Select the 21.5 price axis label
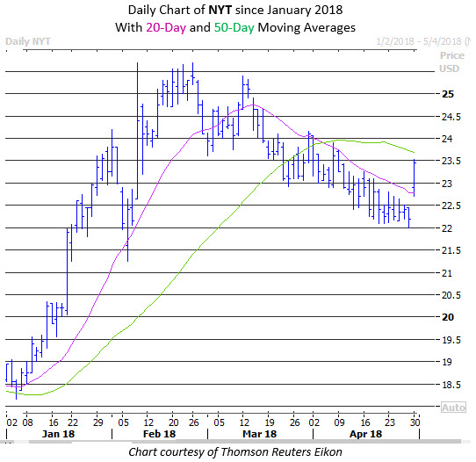The image size is (476, 462). (x=451, y=250)
